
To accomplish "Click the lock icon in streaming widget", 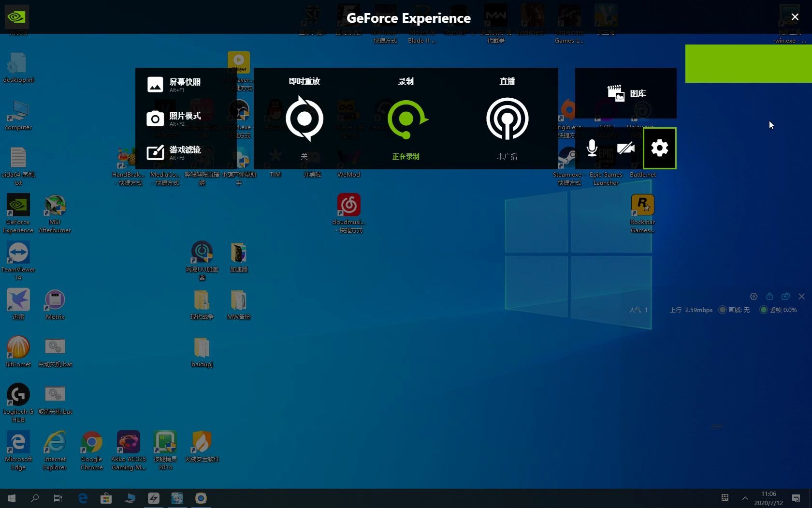I will 769,296.
